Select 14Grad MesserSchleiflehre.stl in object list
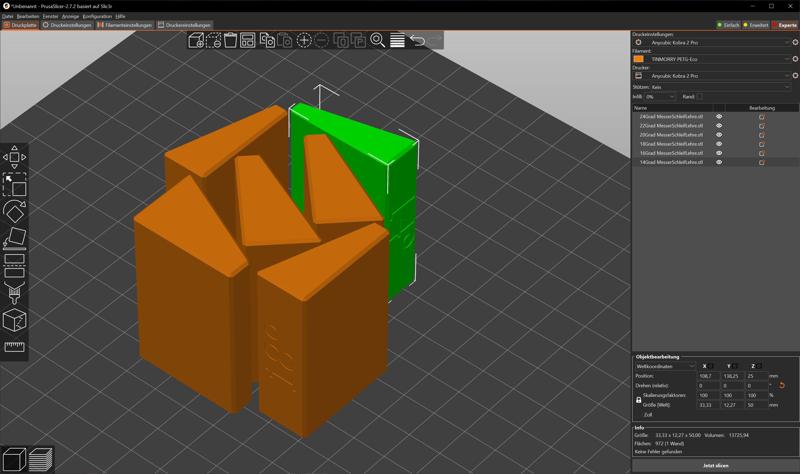Viewport: 800px width, 474px height. coord(671,162)
